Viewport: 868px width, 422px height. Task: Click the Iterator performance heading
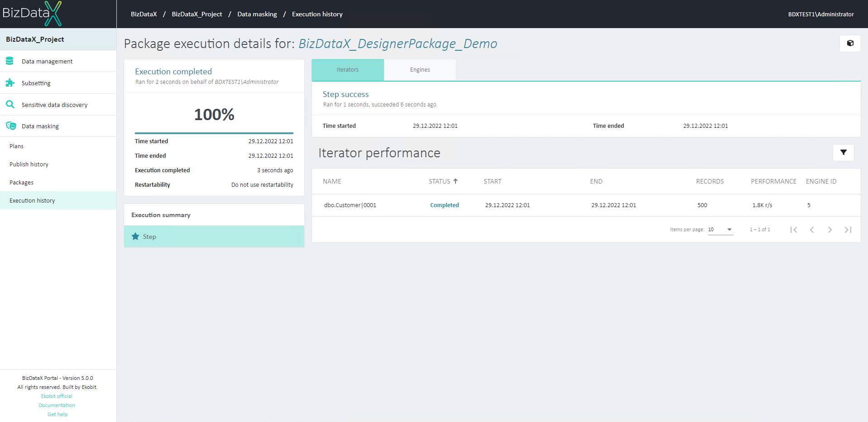tap(379, 153)
